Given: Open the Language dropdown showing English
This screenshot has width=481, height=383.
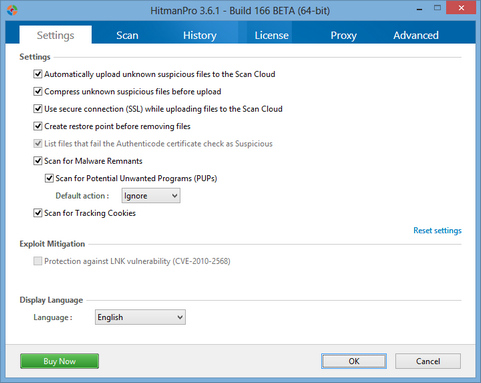Looking at the screenshot, I should [x=140, y=317].
